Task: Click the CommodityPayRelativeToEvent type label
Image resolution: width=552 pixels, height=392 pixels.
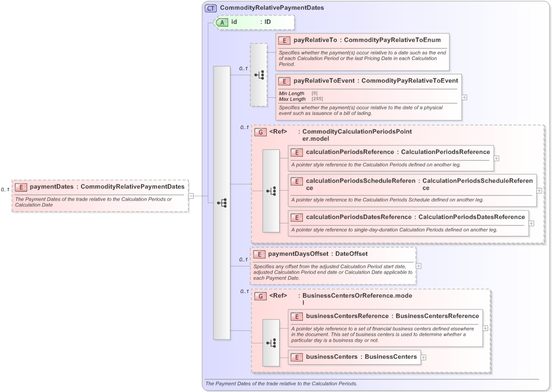Action: pyautogui.click(x=410, y=80)
